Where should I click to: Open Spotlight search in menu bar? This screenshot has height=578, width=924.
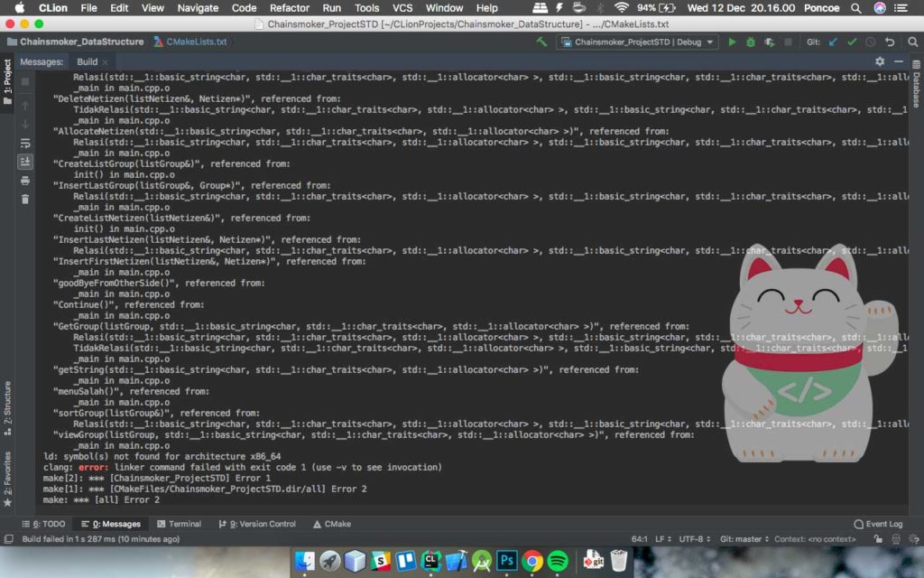click(856, 8)
